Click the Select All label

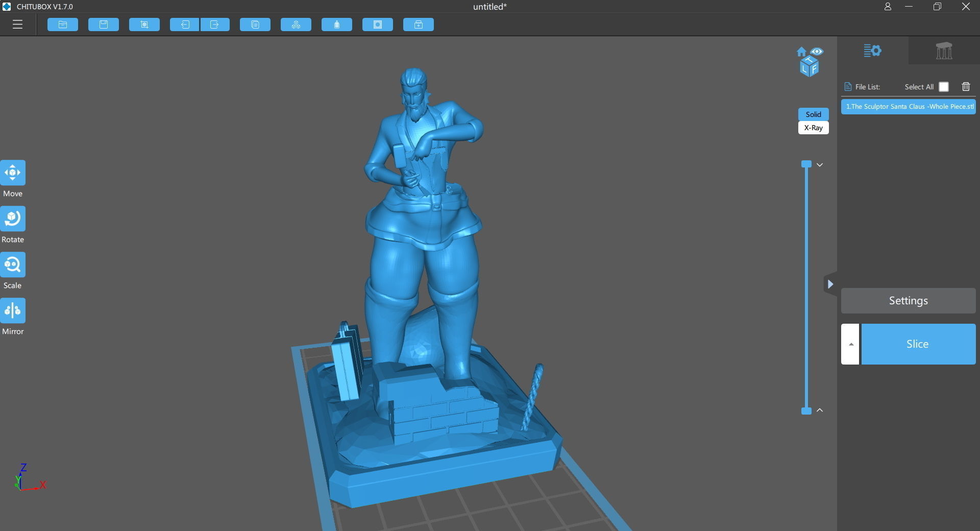click(x=919, y=87)
